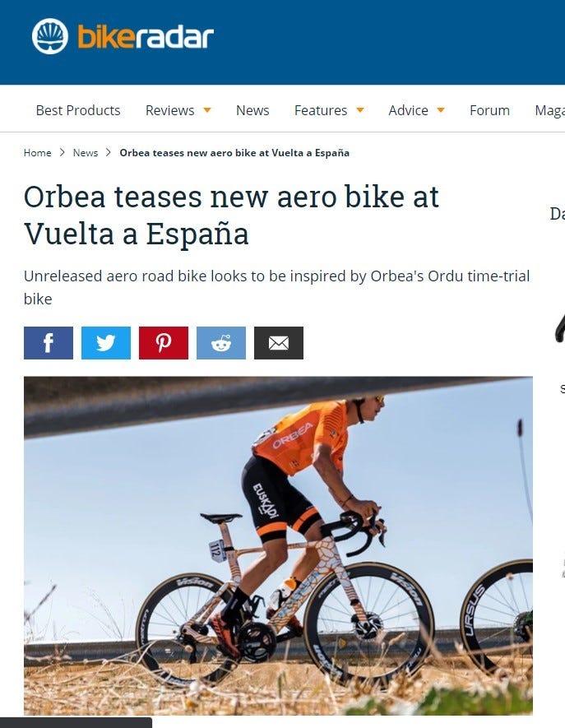Open the Forum menu item
The image size is (565, 728).
[x=489, y=110]
